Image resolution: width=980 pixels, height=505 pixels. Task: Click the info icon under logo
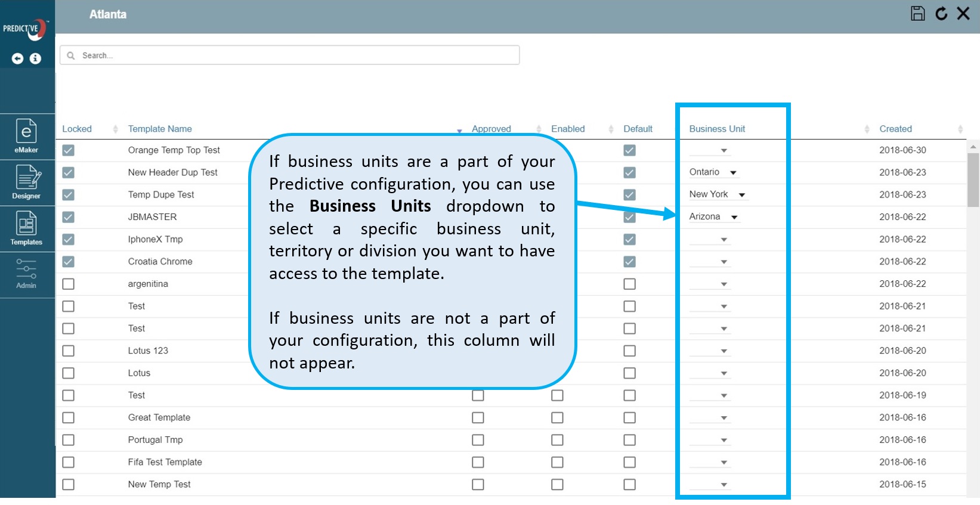click(36, 58)
